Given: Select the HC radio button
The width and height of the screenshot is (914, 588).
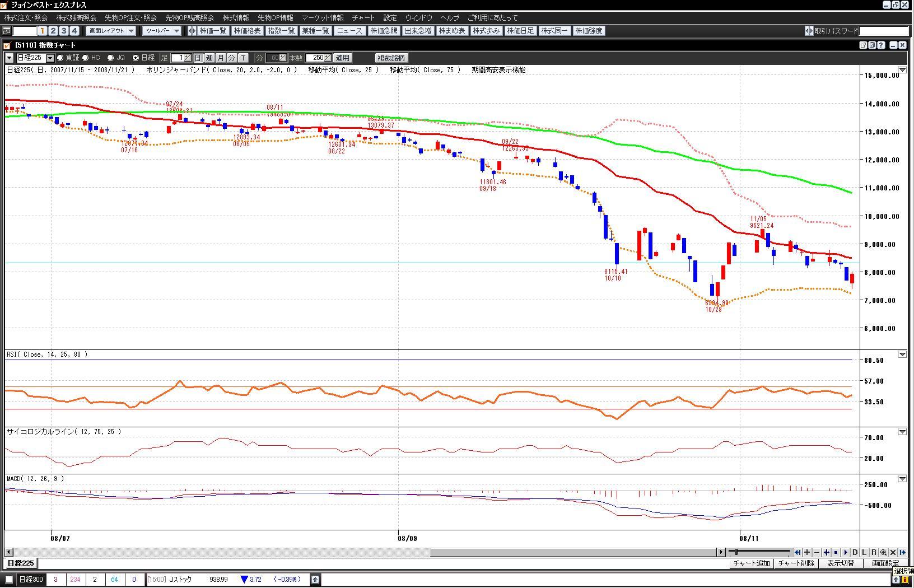Looking at the screenshot, I should (x=86, y=58).
